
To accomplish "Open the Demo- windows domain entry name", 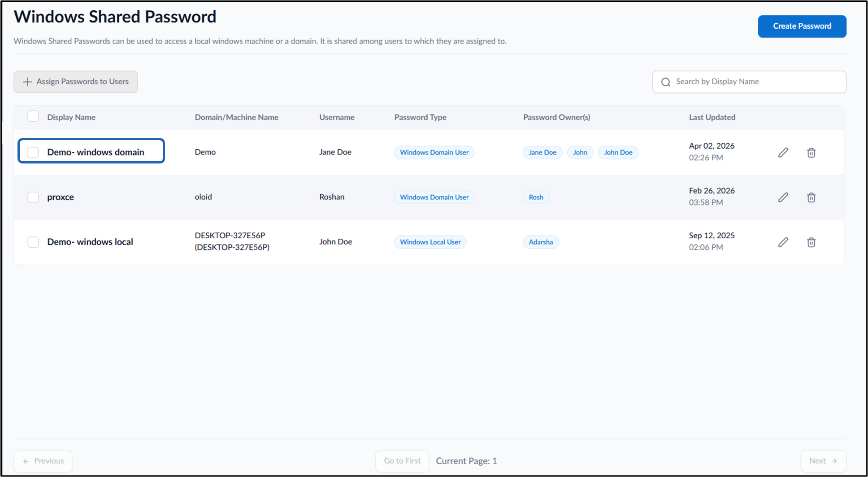I will coord(95,152).
